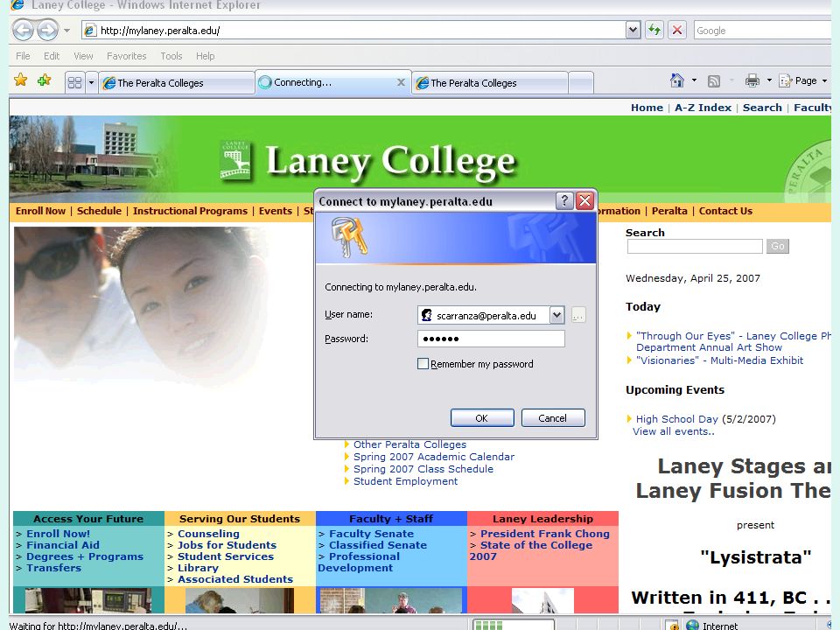Click Cancel in the login dialog
The width and height of the screenshot is (840, 630).
tap(553, 418)
